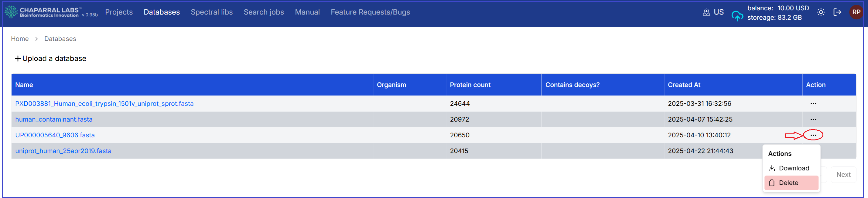868x198 pixels.
Task: Open the Search jobs page
Action: (x=264, y=12)
